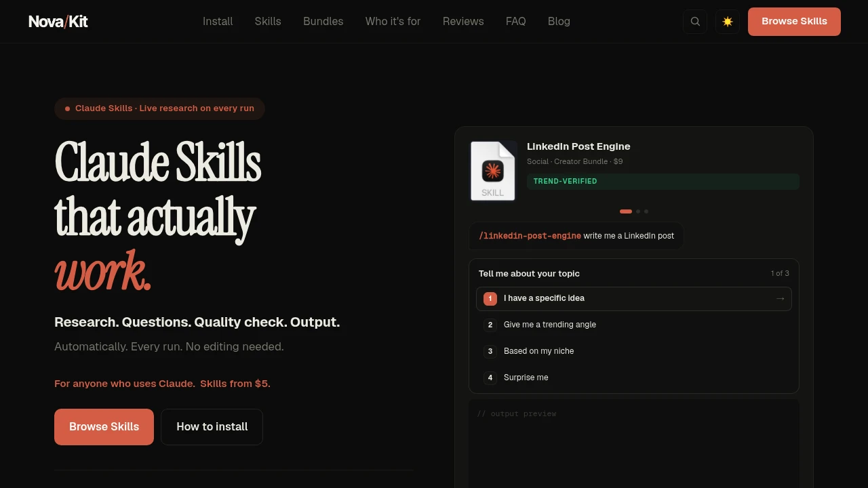Choose option Give me a trending angle
This screenshot has height=488, width=868.
634,325
